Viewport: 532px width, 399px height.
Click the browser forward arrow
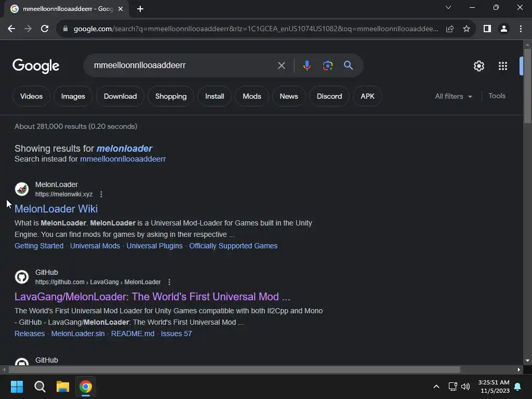pos(28,29)
